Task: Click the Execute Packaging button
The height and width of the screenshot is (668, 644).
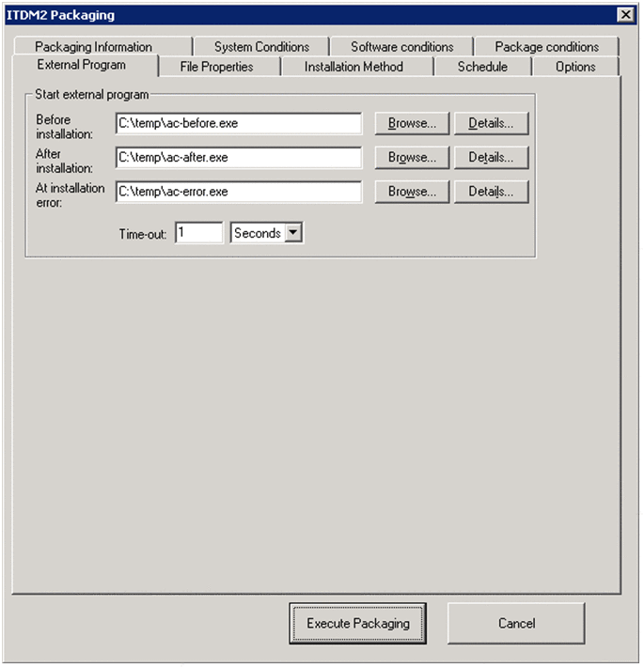Action: 357,623
